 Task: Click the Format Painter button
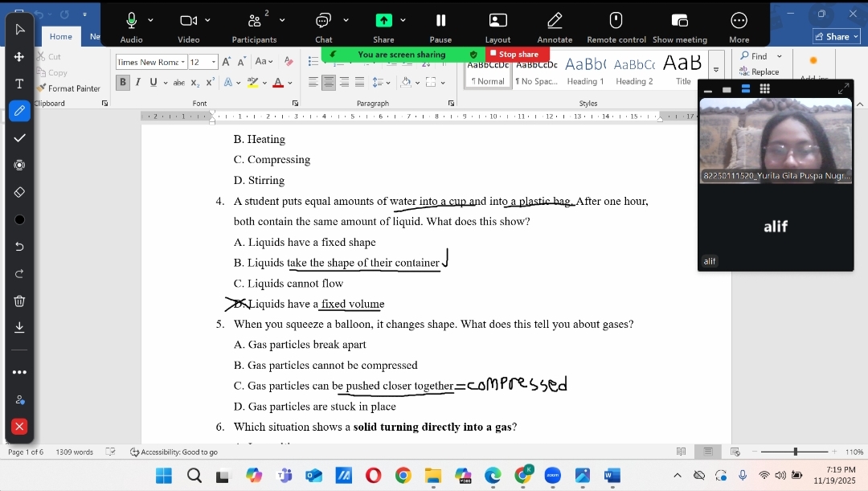click(70, 88)
